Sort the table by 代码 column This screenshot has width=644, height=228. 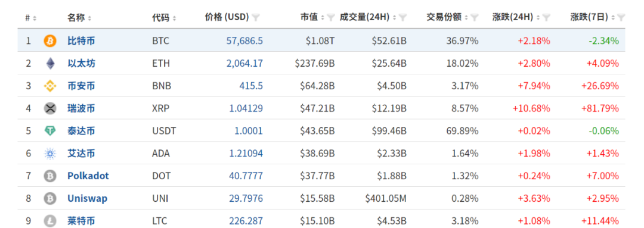point(164,18)
